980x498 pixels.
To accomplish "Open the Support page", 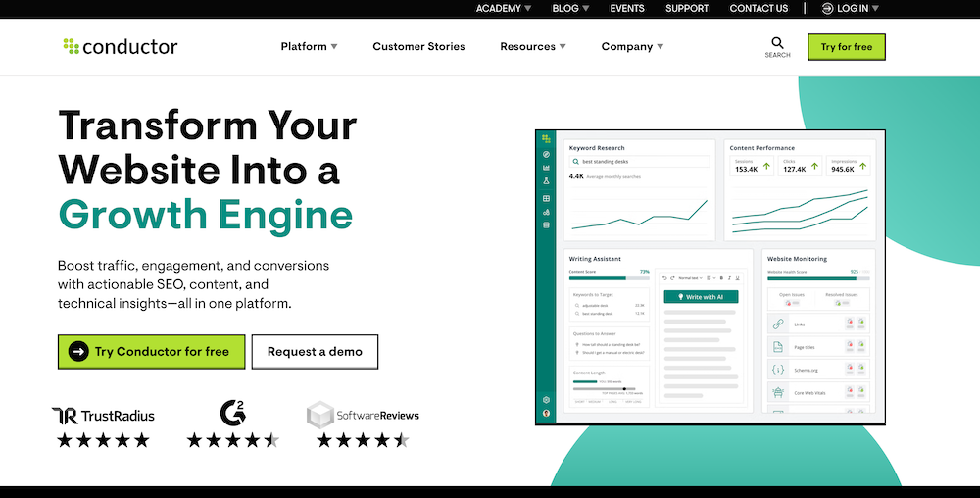I will pyautogui.click(x=687, y=8).
